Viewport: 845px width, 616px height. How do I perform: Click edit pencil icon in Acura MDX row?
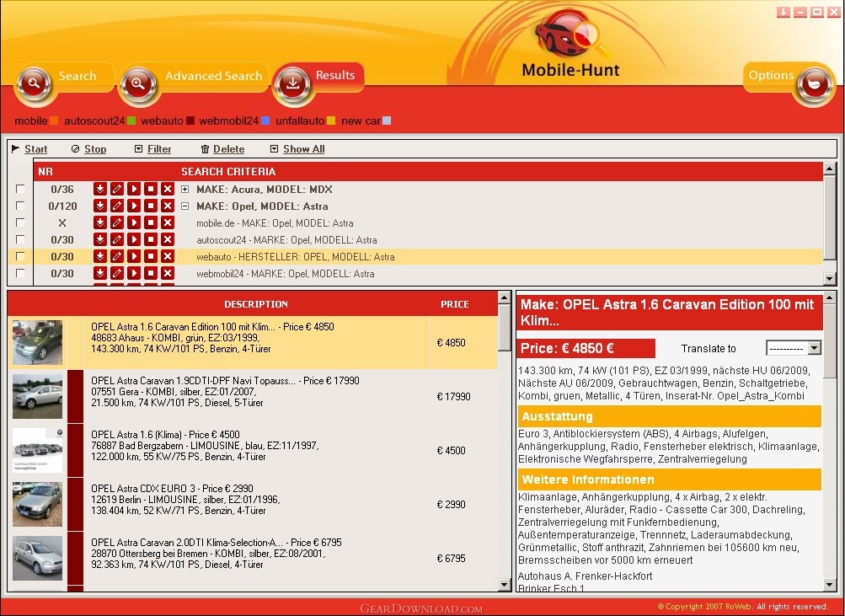click(x=116, y=189)
